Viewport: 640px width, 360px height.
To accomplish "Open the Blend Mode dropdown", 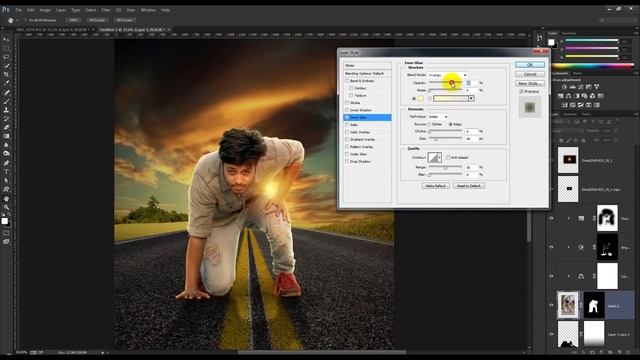I will pyautogui.click(x=447, y=75).
